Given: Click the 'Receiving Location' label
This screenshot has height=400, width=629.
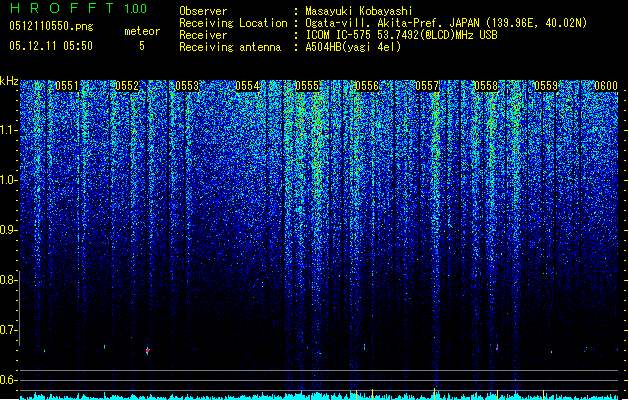Looking at the screenshot, I should (233, 23).
